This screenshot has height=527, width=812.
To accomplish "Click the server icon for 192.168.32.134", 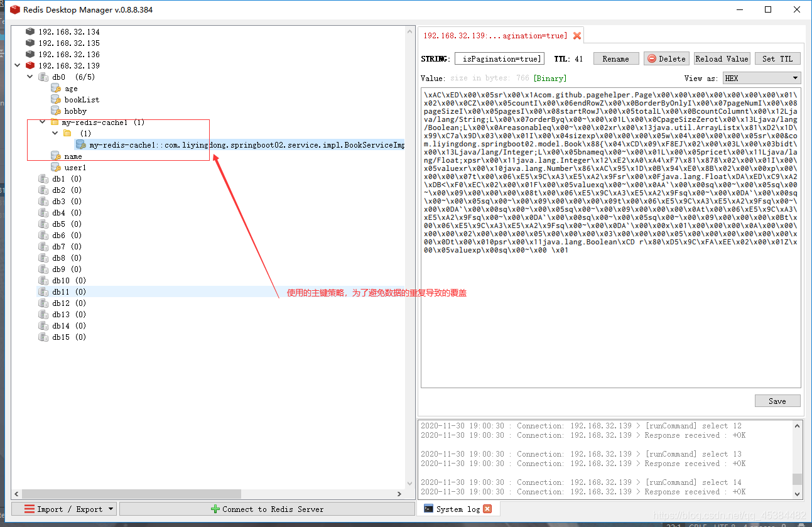I will [x=30, y=31].
